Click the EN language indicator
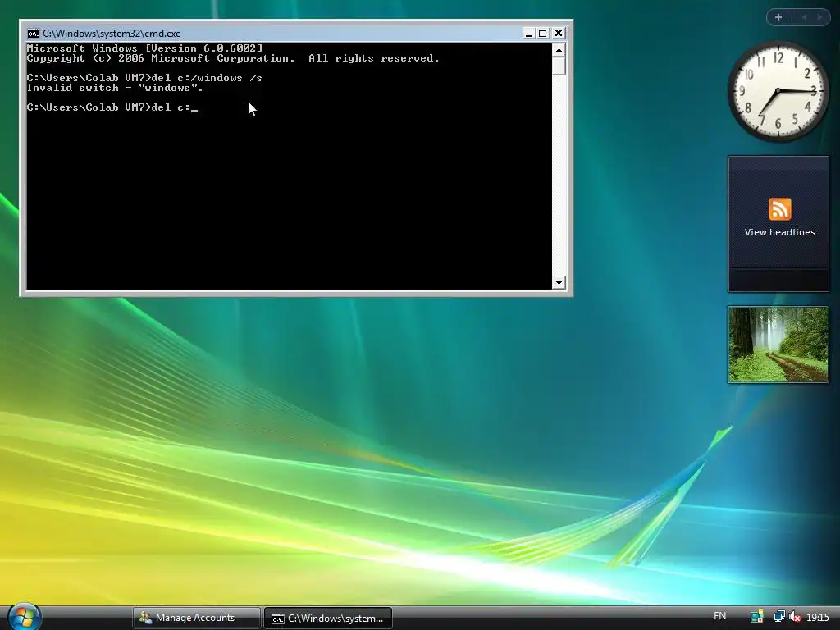 [x=719, y=616]
